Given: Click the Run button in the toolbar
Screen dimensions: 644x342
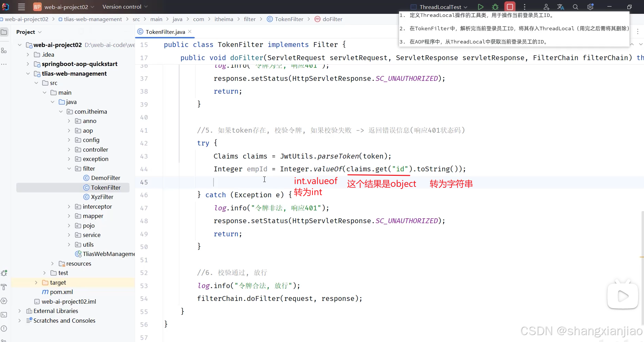Looking at the screenshot, I should pyautogui.click(x=480, y=7).
